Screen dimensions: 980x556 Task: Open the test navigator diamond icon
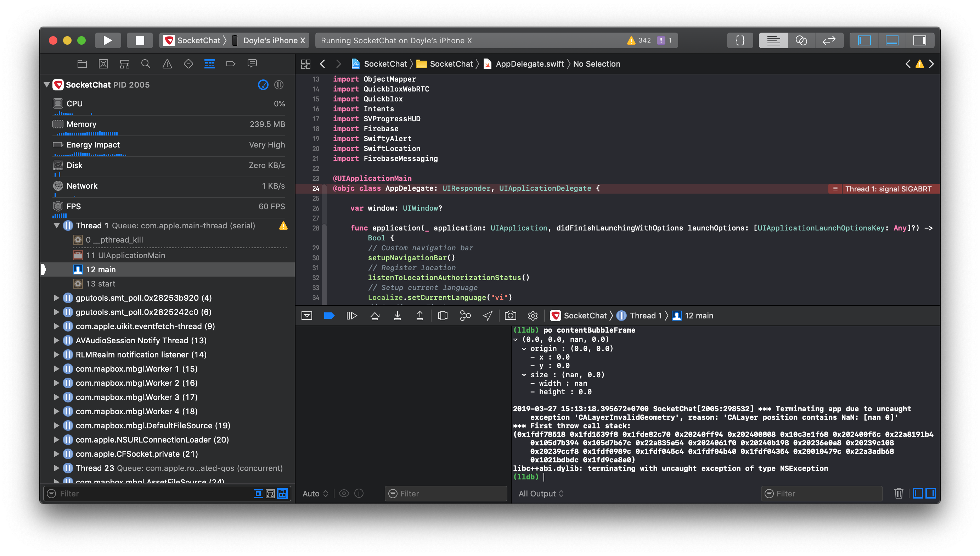point(188,64)
